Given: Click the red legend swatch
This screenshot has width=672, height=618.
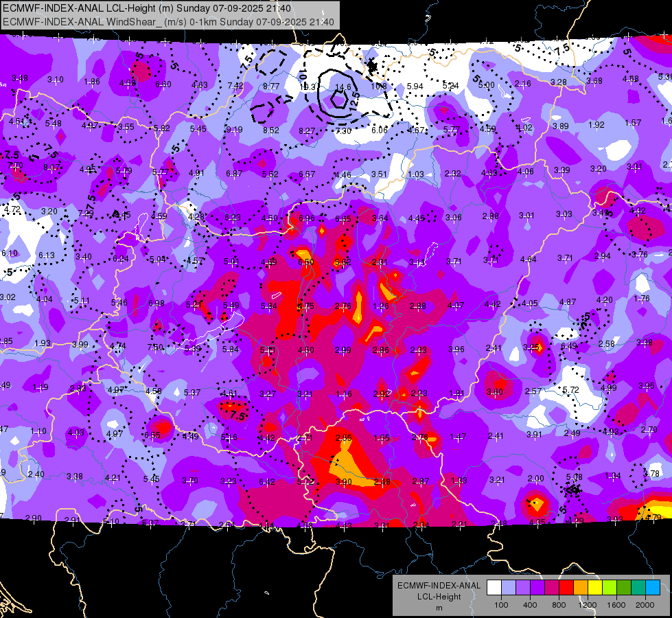Looking at the screenshot, I should 566,588.
